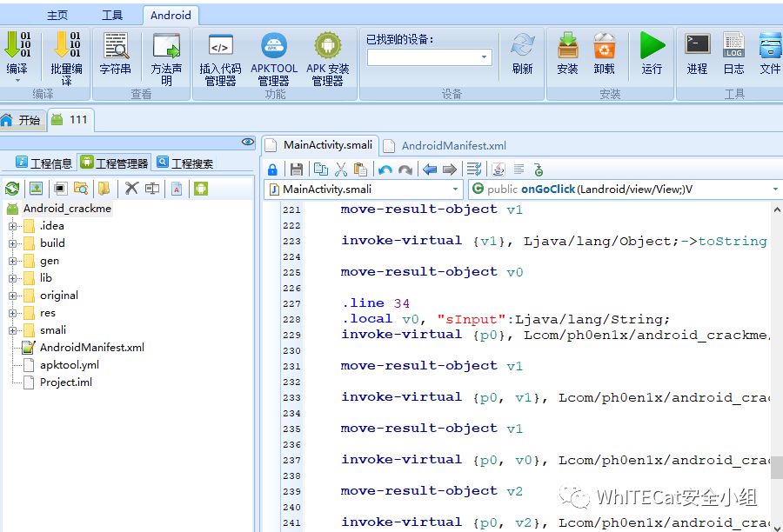Viewport: 783px width, 532px height.
Task: Click the delete X icon in project toolbar
Action: tap(131, 188)
